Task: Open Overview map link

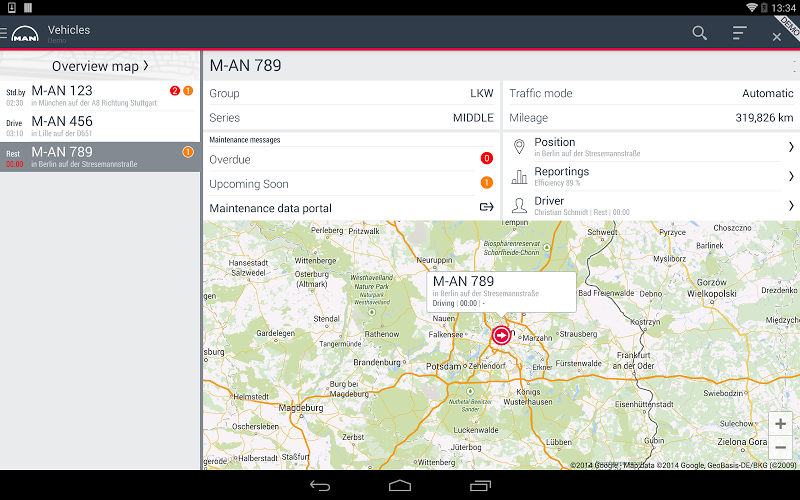Action: [100, 66]
